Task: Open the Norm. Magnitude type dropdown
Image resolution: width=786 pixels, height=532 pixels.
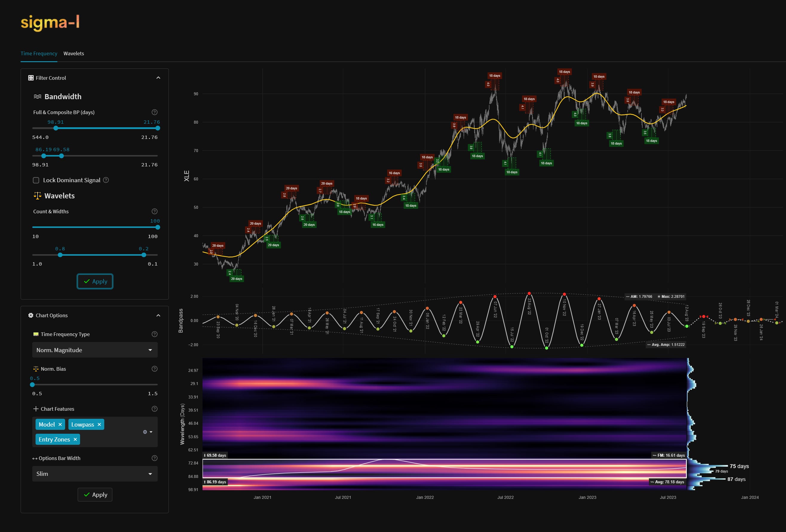Action: point(95,350)
